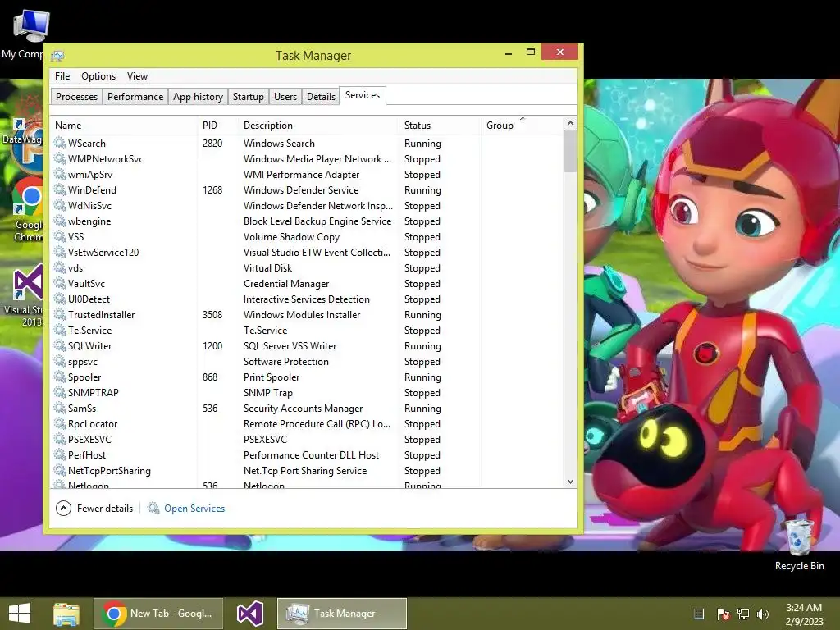Switch to the App history tab
840x630 pixels.
tap(198, 97)
